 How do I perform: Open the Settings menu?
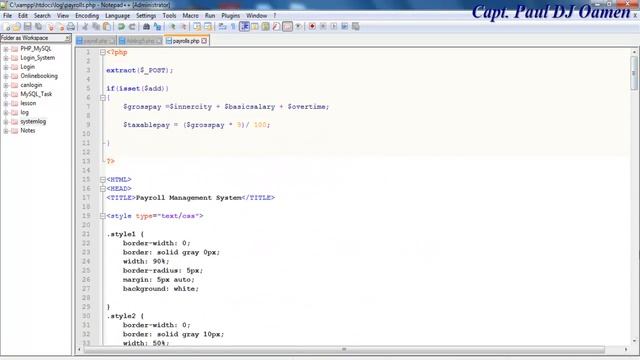click(146, 16)
